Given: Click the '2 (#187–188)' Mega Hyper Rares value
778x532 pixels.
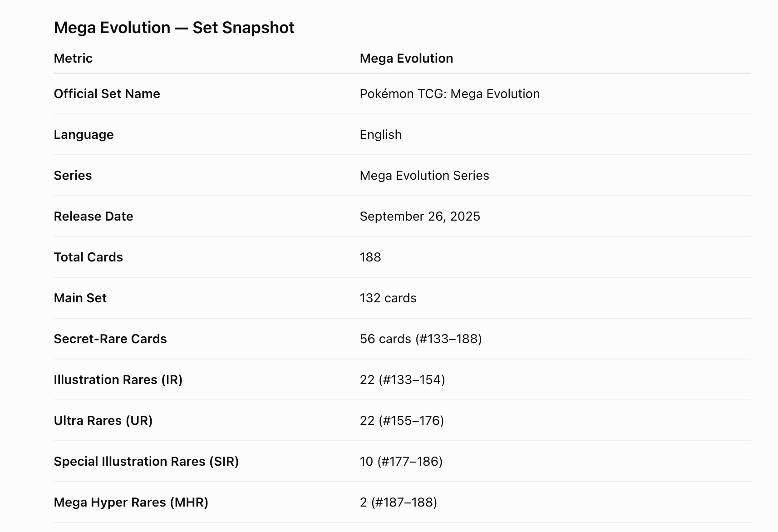Looking at the screenshot, I should (399, 502).
